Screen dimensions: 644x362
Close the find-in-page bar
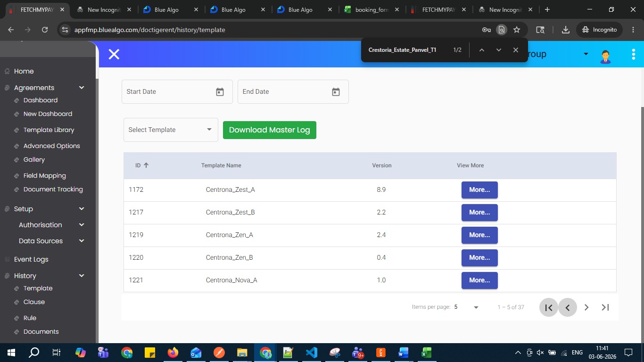coord(515,50)
